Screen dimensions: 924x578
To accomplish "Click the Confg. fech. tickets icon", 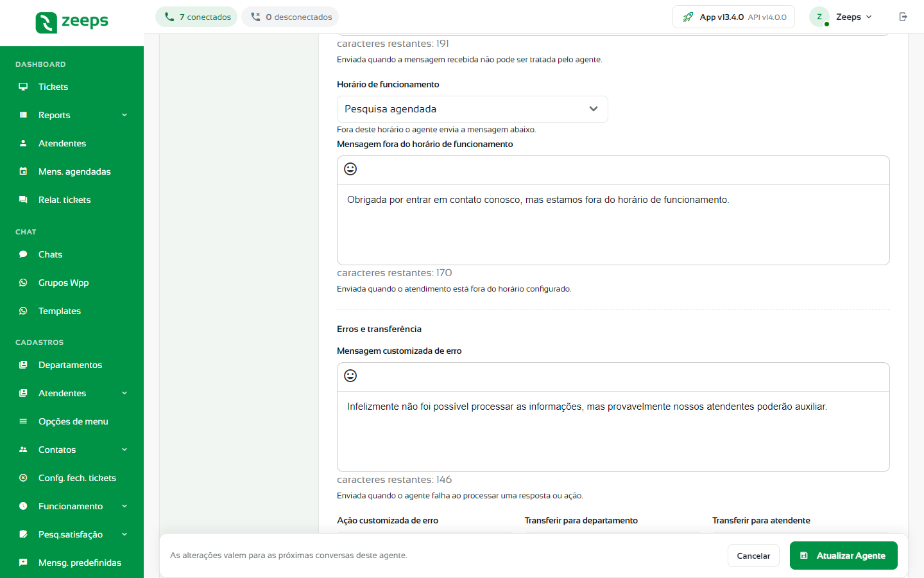I will (23, 478).
